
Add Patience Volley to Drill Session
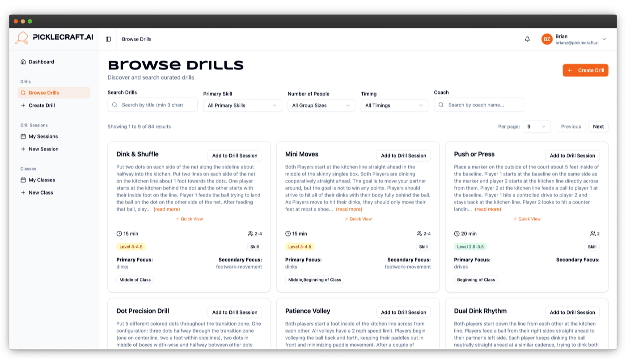click(404, 313)
